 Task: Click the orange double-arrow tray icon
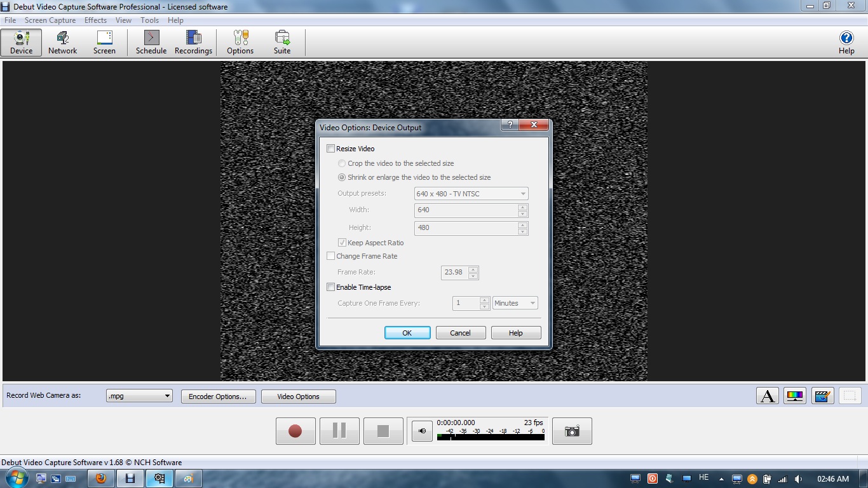(752, 479)
